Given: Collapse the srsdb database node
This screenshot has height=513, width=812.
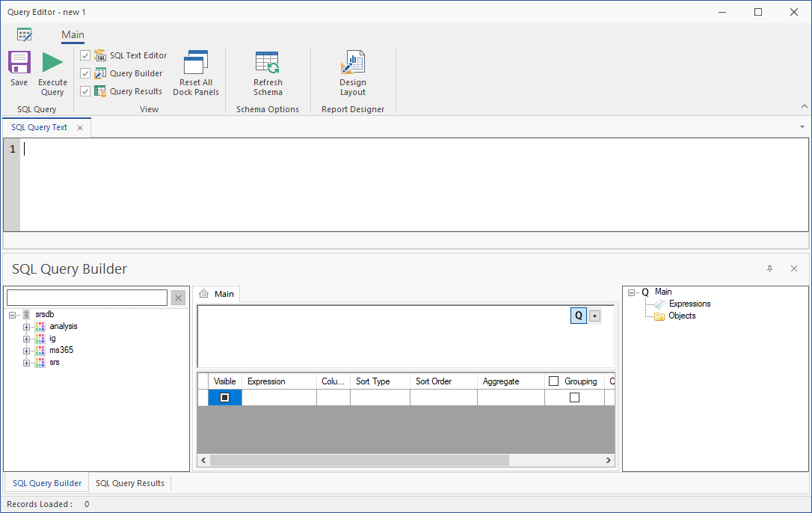Looking at the screenshot, I should click(13, 315).
